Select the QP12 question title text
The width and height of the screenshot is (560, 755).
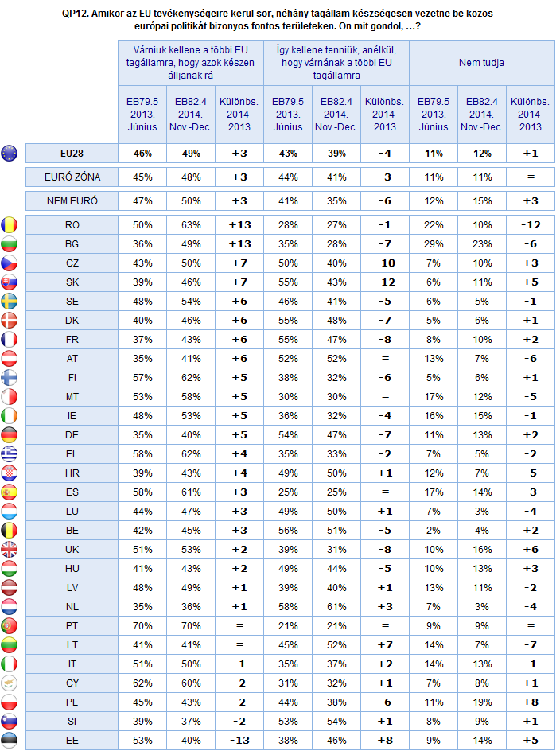coord(278,20)
